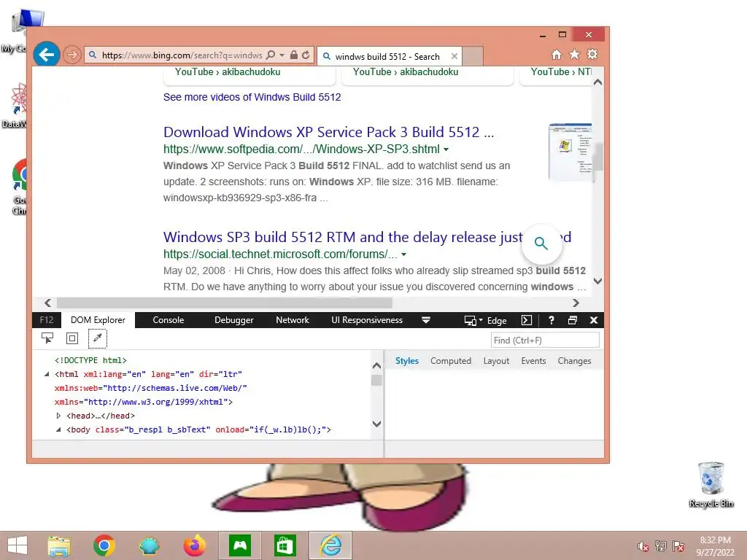The image size is (747, 560).
Task: Open See more videos of Windws Build 5512
Action: (252, 97)
